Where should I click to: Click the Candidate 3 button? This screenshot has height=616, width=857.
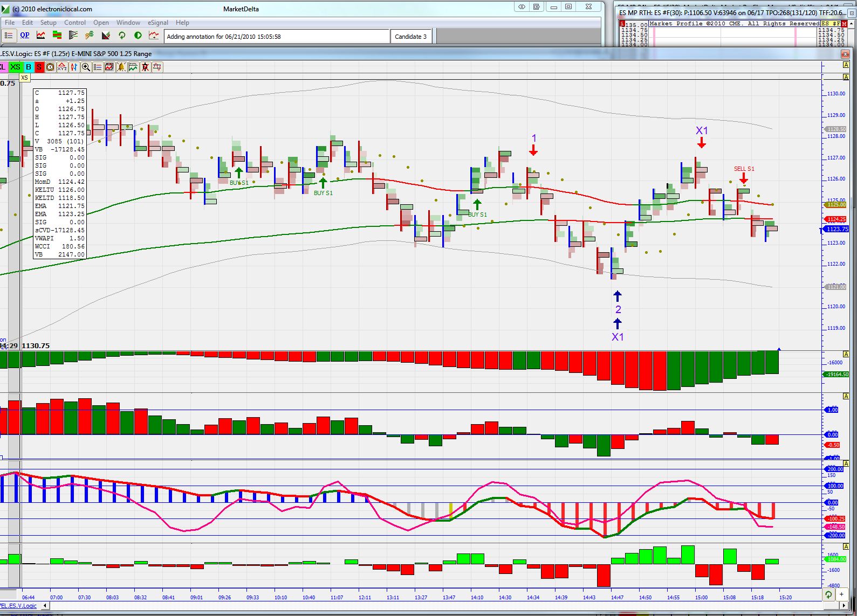coord(410,37)
